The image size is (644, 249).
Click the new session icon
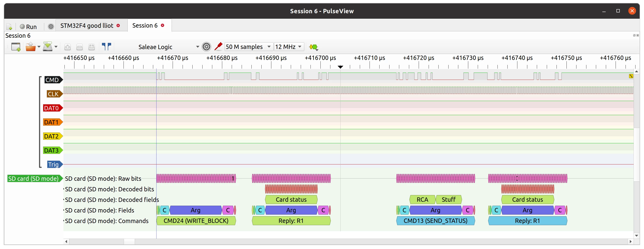point(9,27)
